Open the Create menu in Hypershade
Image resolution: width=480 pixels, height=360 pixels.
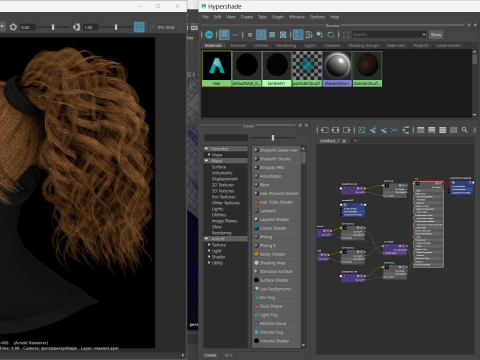(x=247, y=17)
